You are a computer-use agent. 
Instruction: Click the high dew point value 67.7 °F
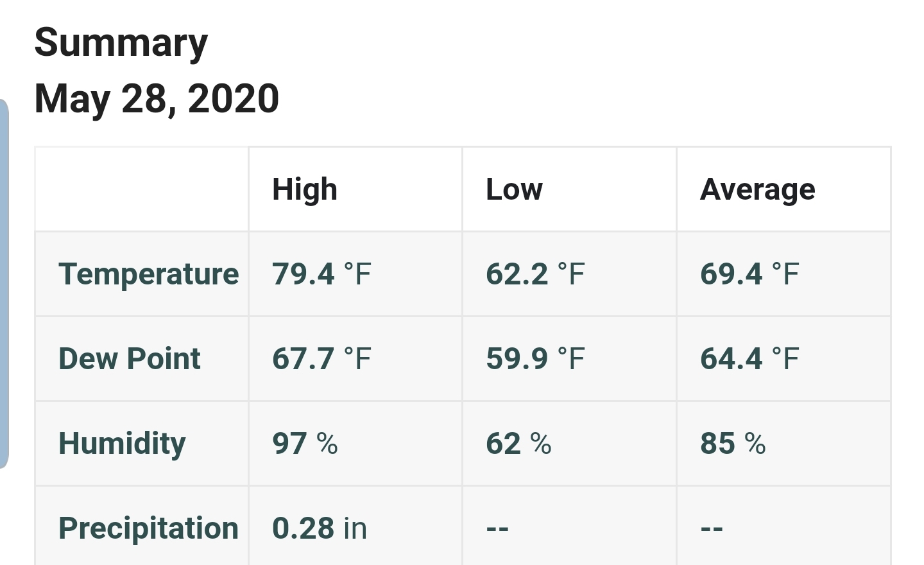point(321,359)
